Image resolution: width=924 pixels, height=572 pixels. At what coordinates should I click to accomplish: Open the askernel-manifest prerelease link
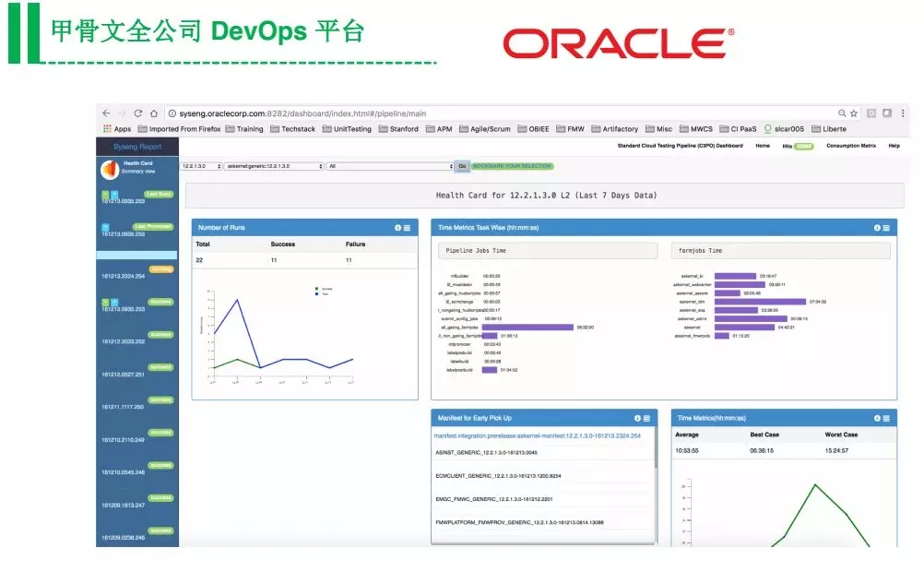537,435
